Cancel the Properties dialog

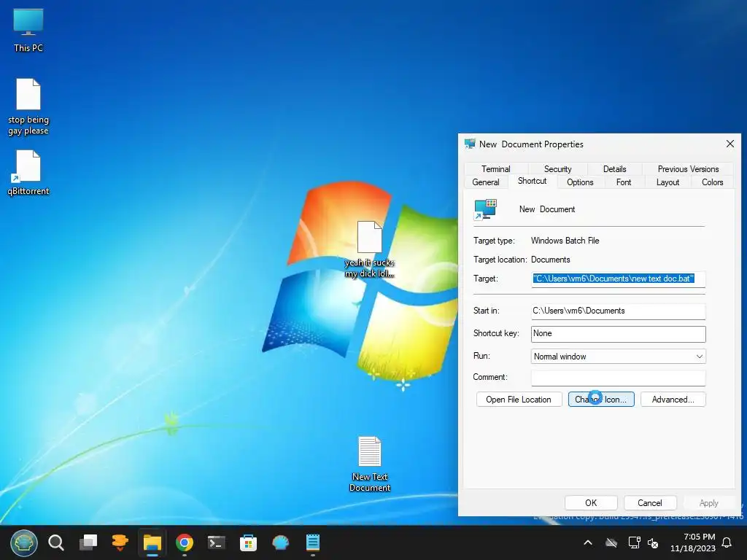point(649,503)
